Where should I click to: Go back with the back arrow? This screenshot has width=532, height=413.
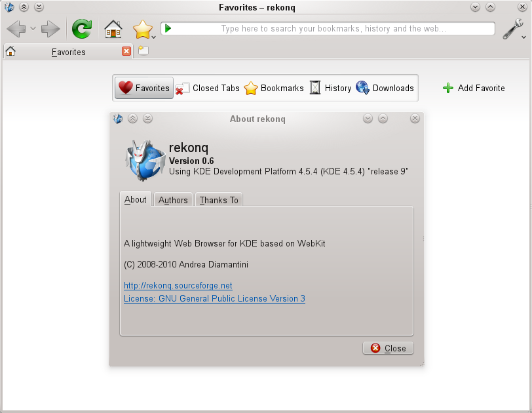16,29
